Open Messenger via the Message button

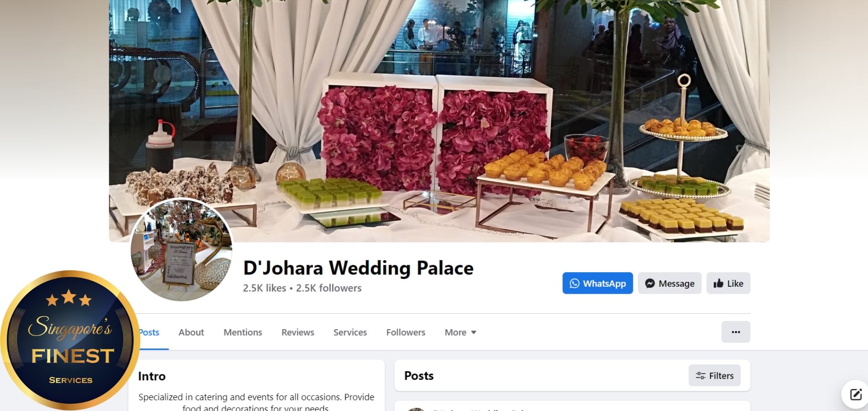(669, 283)
